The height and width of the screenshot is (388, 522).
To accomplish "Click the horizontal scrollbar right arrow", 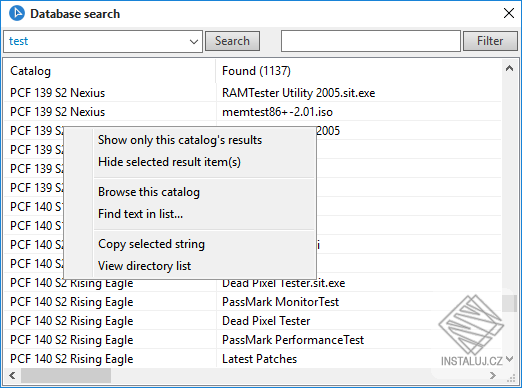I will [x=493, y=376].
